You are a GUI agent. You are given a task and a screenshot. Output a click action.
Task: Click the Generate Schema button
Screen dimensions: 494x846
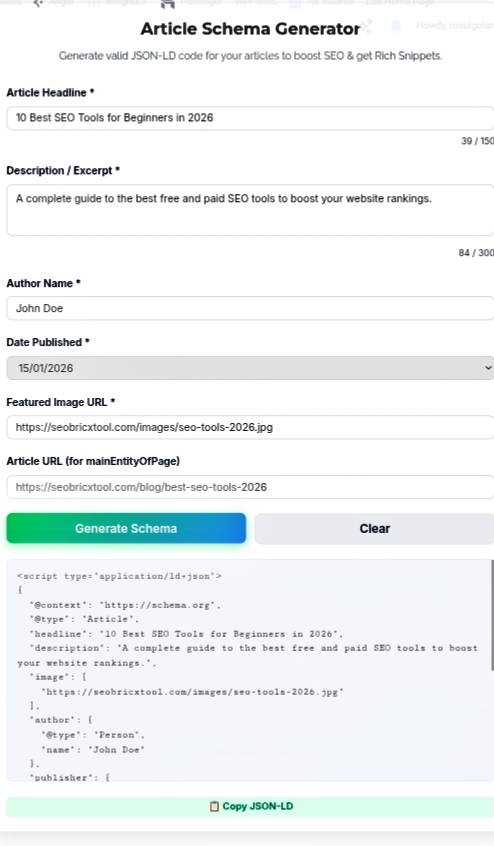[126, 528]
